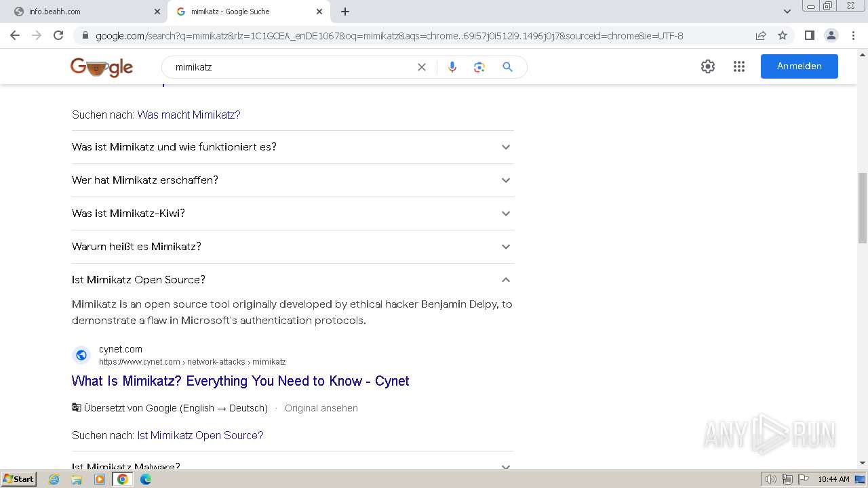
Task: Click the Google translate icon beside Übersetzt
Action: (x=77, y=408)
